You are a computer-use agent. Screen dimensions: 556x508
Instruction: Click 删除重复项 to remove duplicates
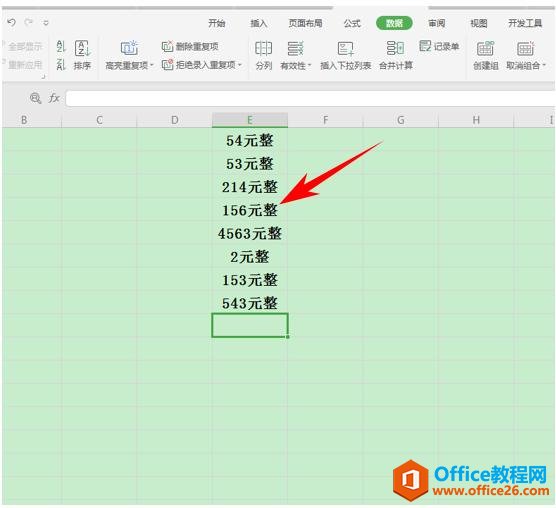[x=190, y=46]
